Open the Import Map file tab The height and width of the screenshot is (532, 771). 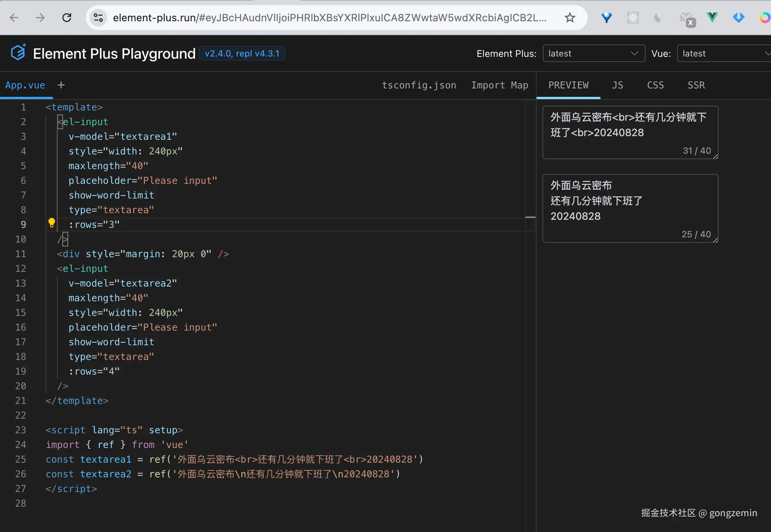click(x=500, y=85)
